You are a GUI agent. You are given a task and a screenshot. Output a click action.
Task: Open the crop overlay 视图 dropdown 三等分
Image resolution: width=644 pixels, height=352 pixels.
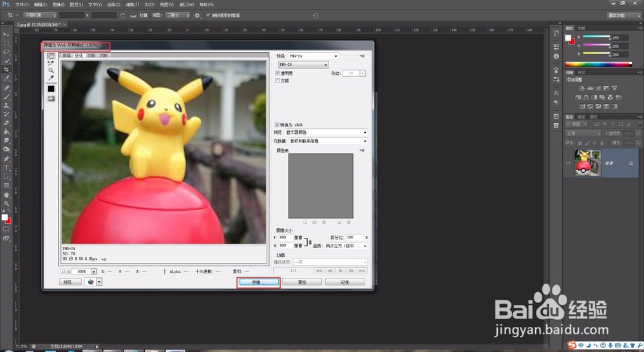178,15
